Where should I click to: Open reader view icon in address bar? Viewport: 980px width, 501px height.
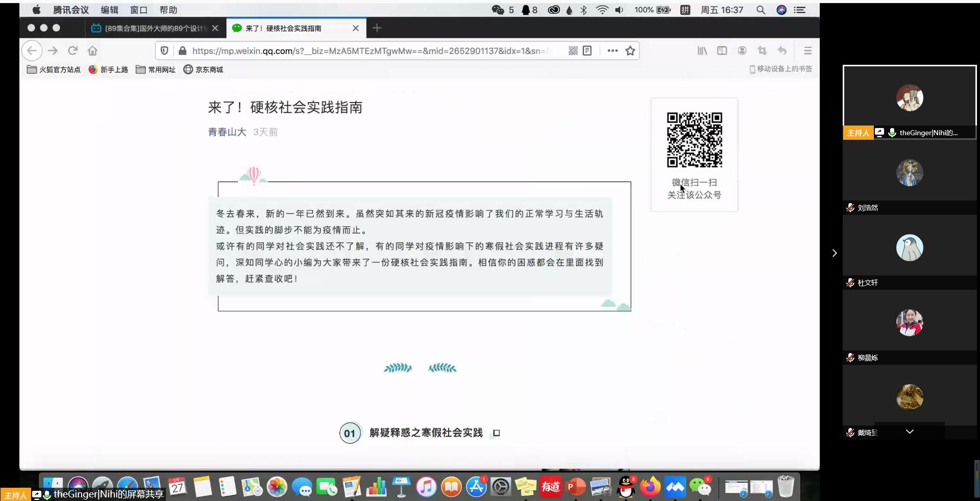coord(587,51)
